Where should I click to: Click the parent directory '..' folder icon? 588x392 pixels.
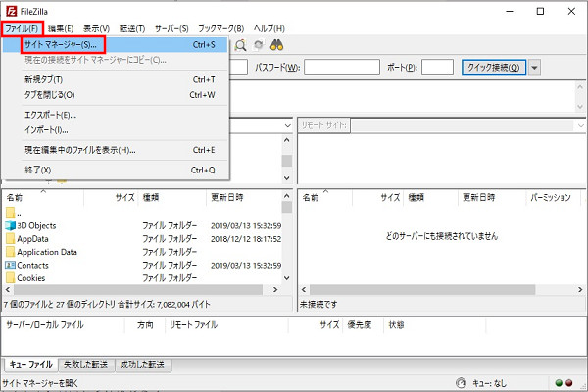(11, 213)
